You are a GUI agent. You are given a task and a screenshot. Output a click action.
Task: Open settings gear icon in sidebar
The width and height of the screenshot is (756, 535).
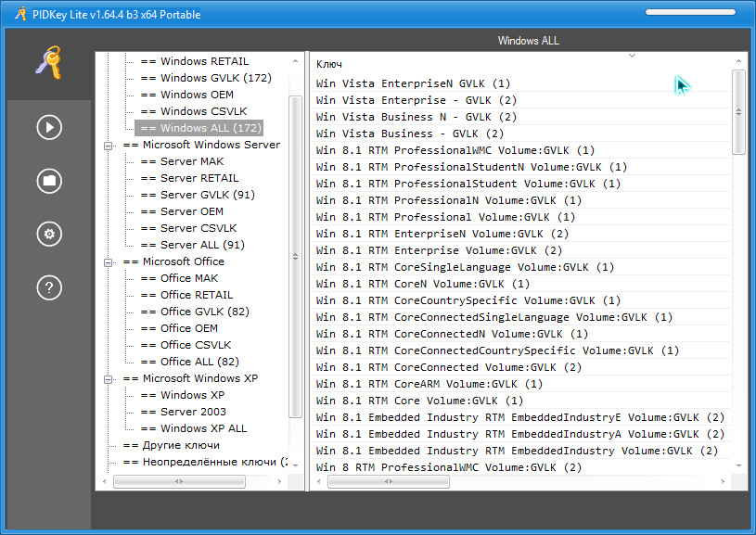pyautogui.click(x=49, y=235)
